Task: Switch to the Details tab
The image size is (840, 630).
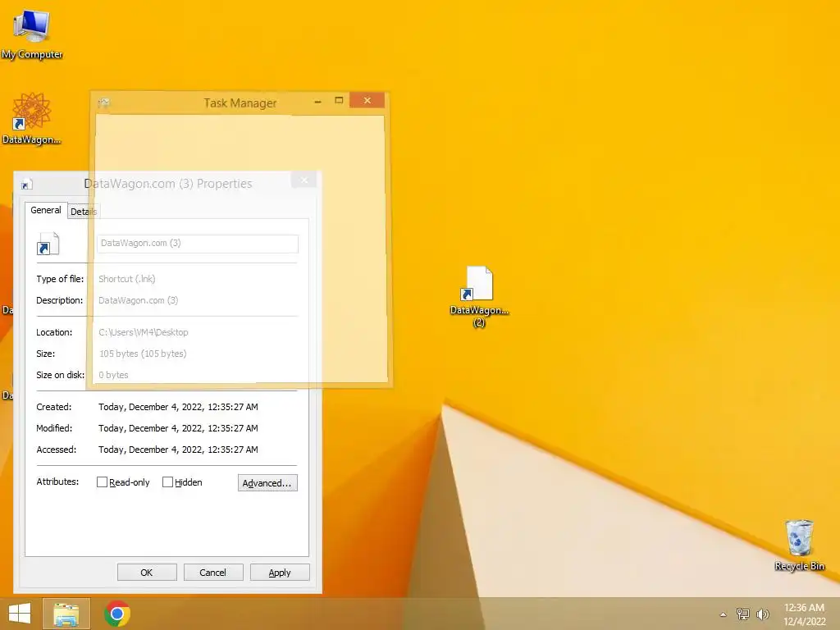Action: pos(84,212)
